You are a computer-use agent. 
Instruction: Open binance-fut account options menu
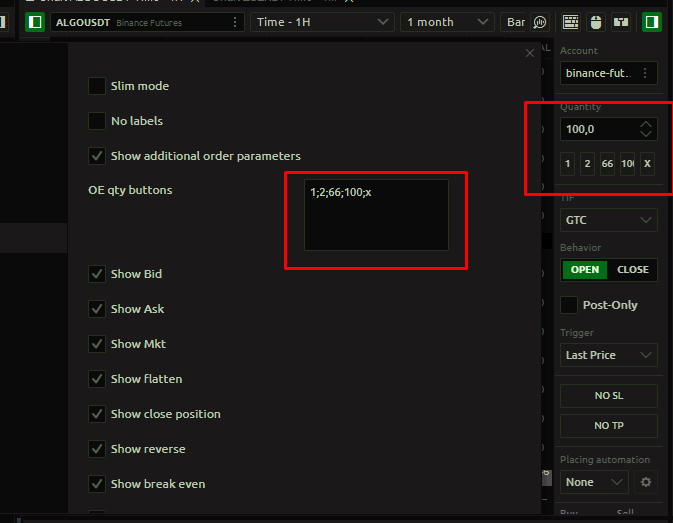click(645, 73)
